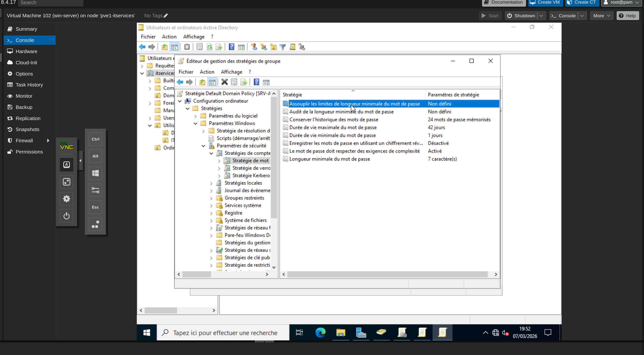Click the policy list horizontal scrollbar

(x=387, y=274)
